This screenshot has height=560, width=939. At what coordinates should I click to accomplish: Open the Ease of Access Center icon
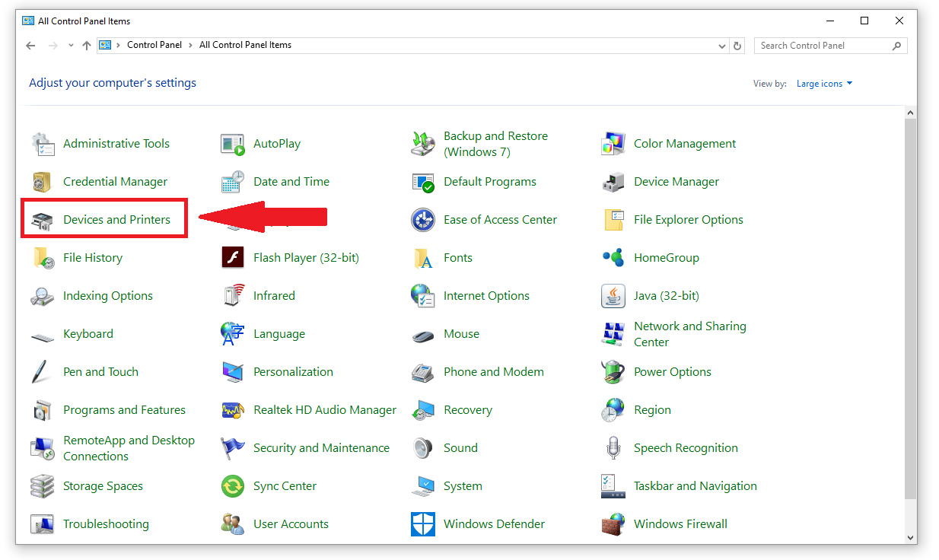click(423, 220)
